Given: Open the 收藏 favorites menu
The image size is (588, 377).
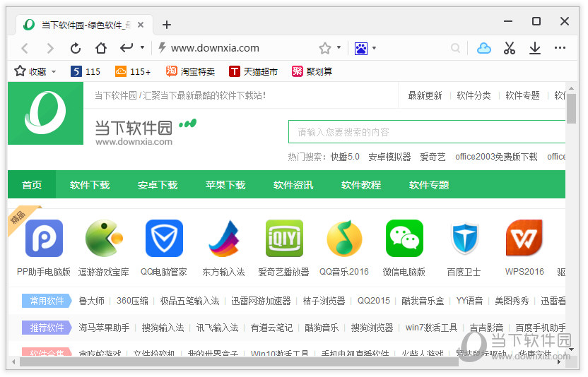Looking at the screenshot, I should tap(35, 71).
